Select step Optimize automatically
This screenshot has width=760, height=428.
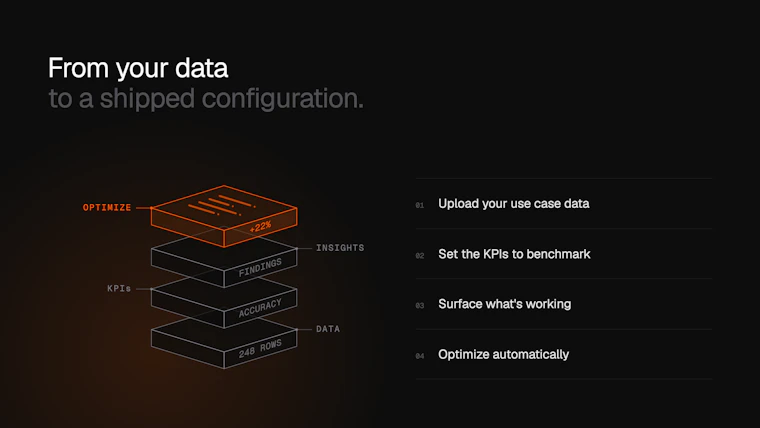pos(564,354)
